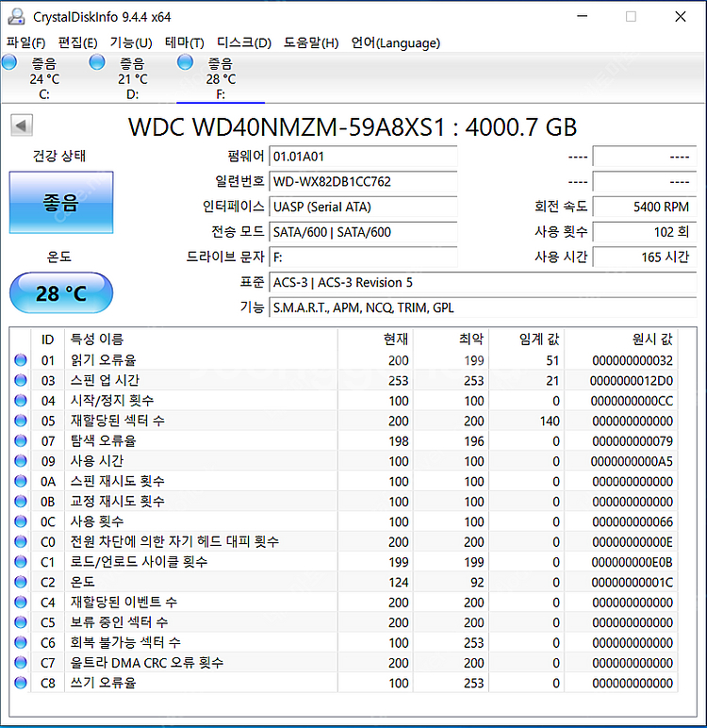Click the blue status orb for drive D:
This screenshot has width=707, height=728.
[97, 62]
